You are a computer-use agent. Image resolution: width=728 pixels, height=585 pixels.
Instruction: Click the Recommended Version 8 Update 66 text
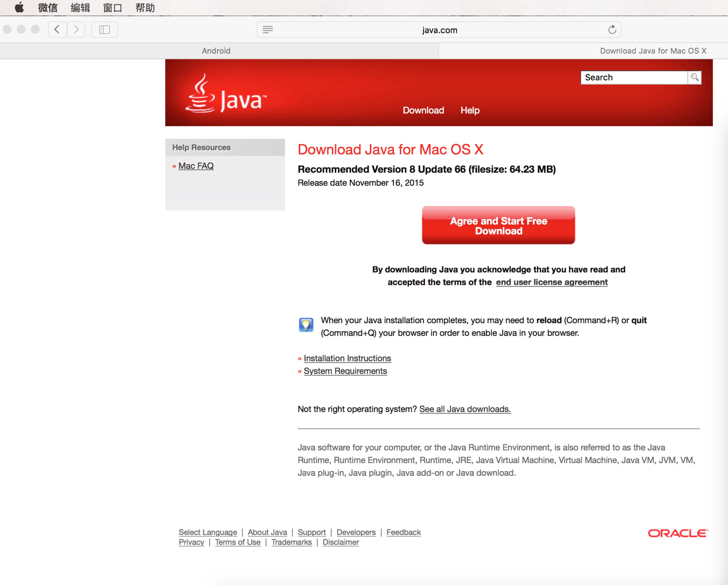pos(427,169)
